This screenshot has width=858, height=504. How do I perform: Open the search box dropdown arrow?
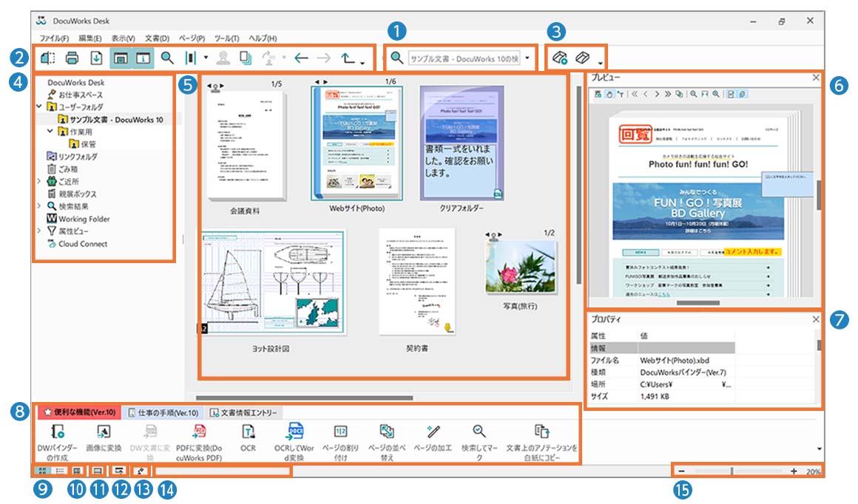527,58
